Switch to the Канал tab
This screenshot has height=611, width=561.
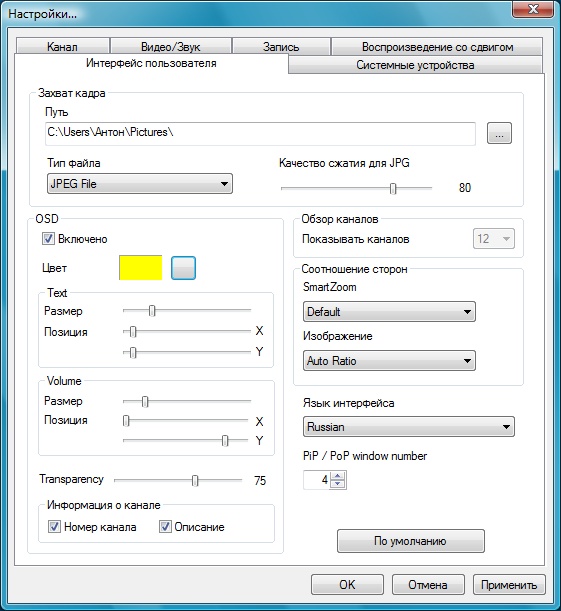click(x=62, y=46)
